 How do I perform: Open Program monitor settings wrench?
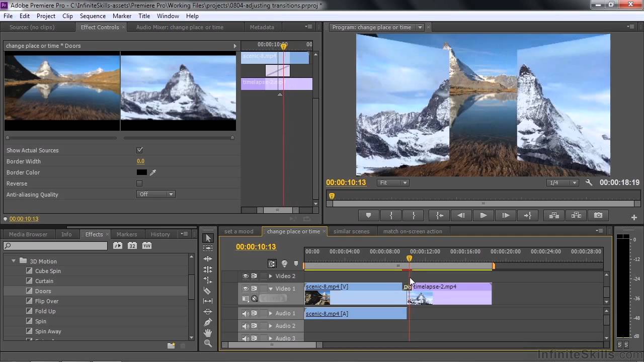pyautogui.click(x=589, y=183)
